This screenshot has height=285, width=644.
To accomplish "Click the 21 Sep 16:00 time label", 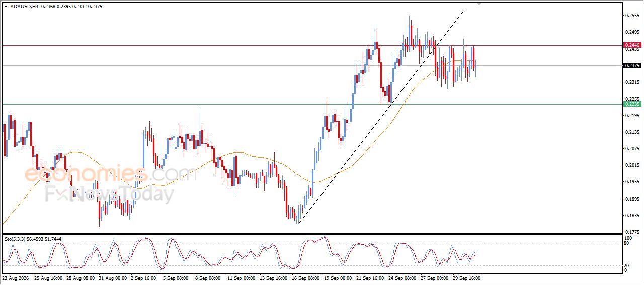I will (370, 277).
